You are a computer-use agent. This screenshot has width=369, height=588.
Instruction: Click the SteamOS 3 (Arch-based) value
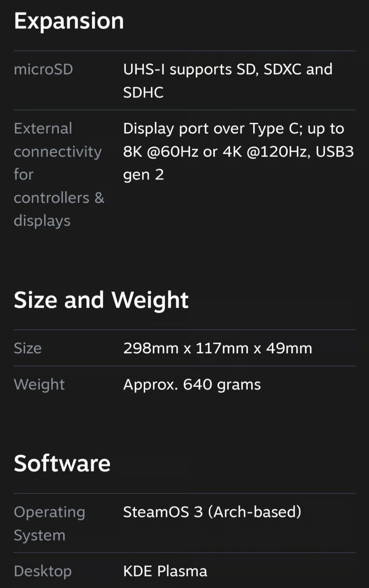coord(212,512)
